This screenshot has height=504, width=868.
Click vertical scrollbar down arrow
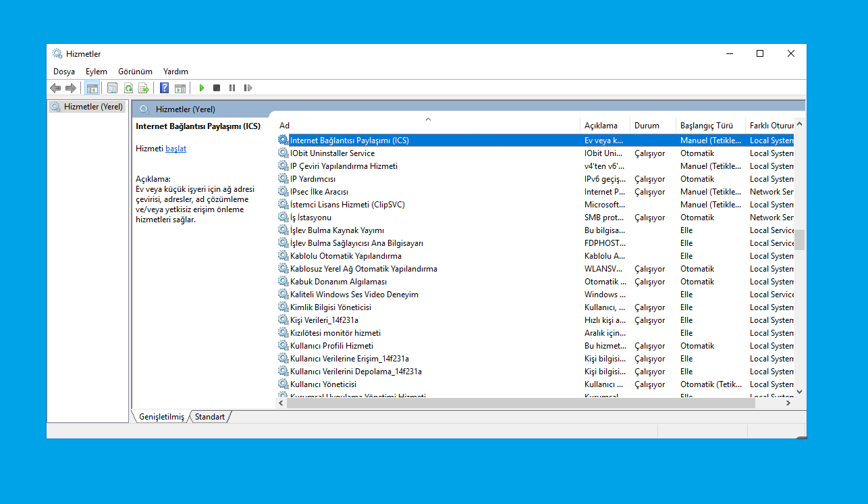point(799,391)
